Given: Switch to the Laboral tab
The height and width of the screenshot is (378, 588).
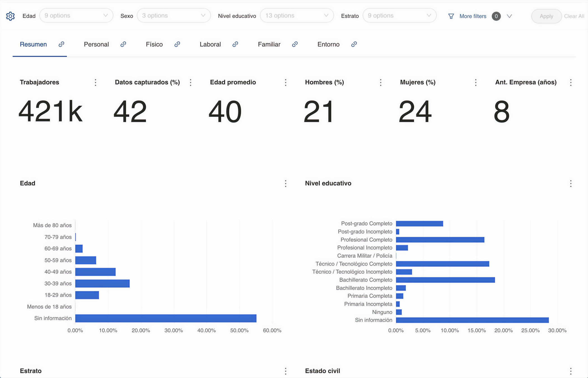Looking at the screenshot, I should click(x=210, y=44).
